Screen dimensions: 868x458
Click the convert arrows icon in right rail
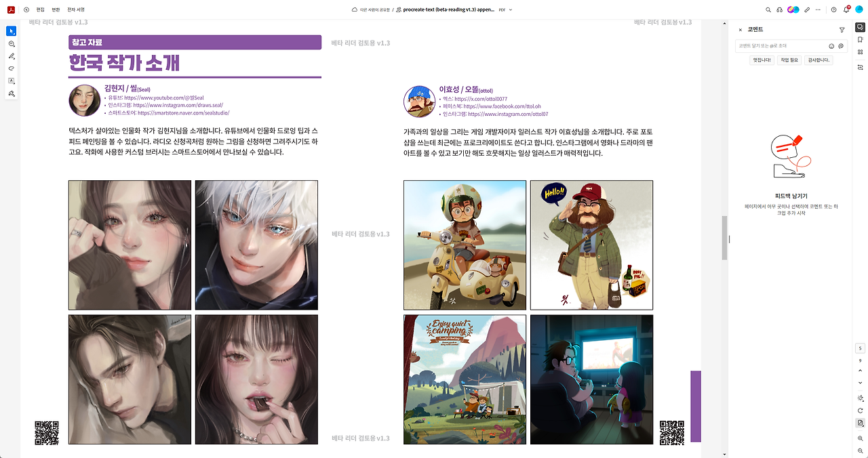(x=860, y=67)
